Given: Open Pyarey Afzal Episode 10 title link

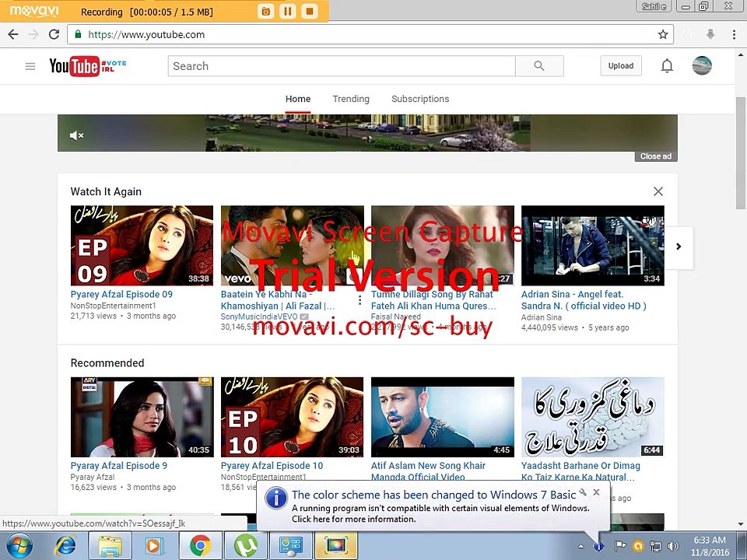Looking at the screenshot, I should pyautogui.click(x=272, y=466).
